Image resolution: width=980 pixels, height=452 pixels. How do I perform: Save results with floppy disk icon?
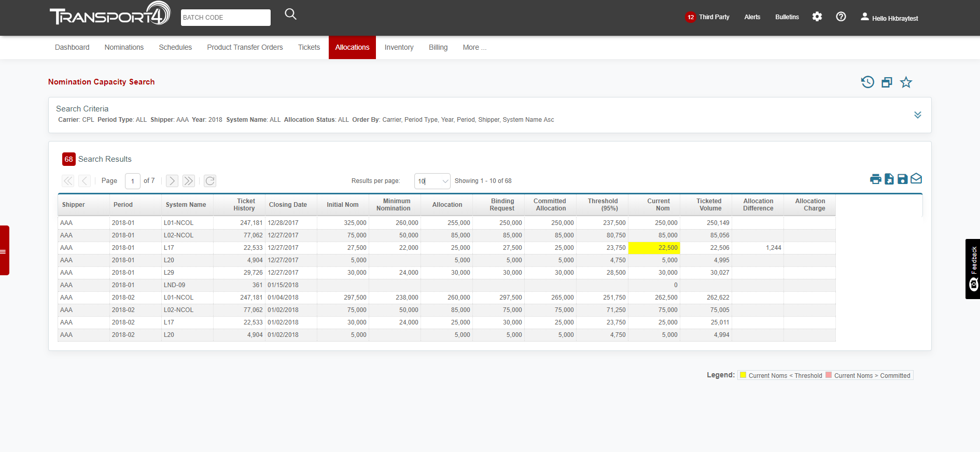click(902, 179)
